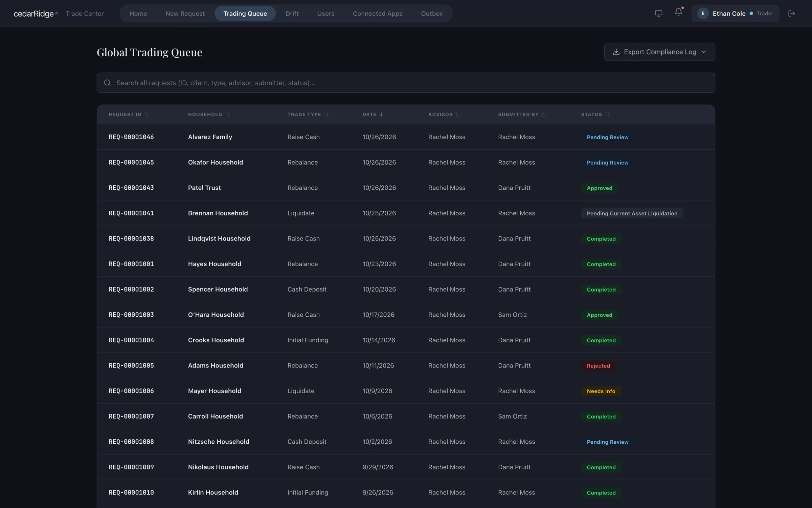The width and height of the screenshot is (812, 508).
Task: Sort by Advisor column icon
Action: point(458,114)
